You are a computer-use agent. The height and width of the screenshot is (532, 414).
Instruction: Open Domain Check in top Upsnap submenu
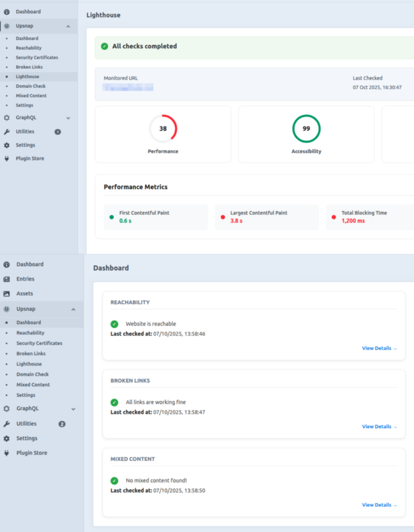click(30, 86)
